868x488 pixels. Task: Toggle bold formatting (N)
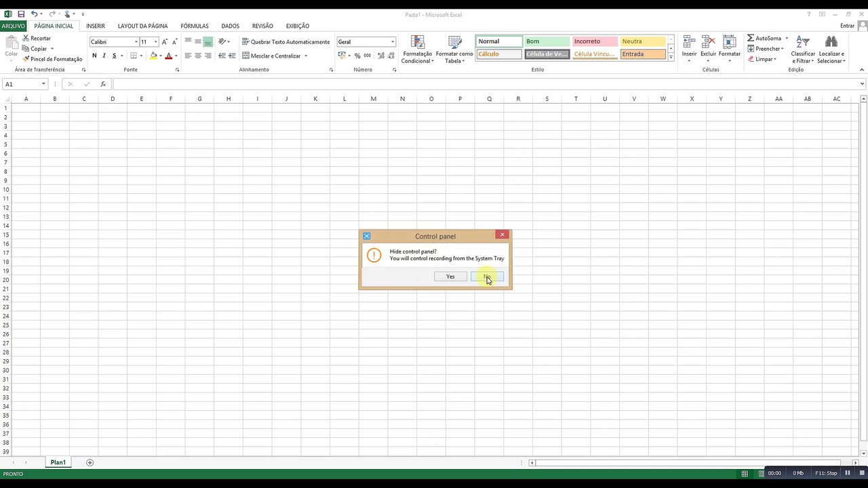click(x=94, y=56)
